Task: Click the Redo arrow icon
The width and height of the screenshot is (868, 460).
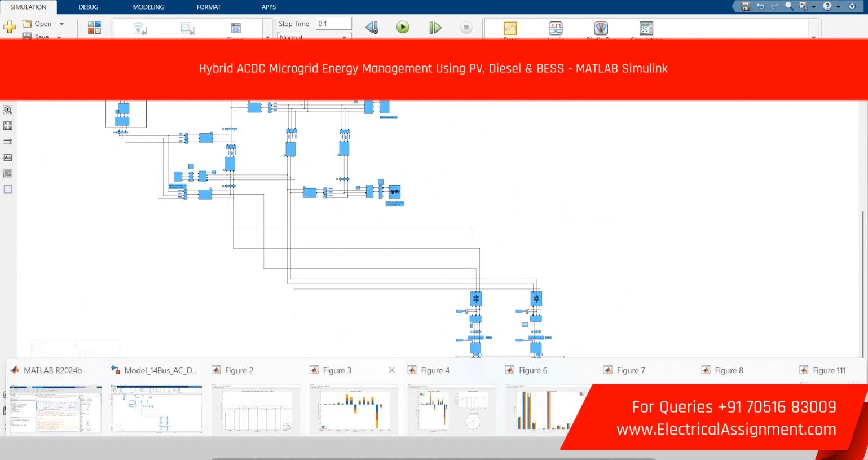Action: click(774, 6)
